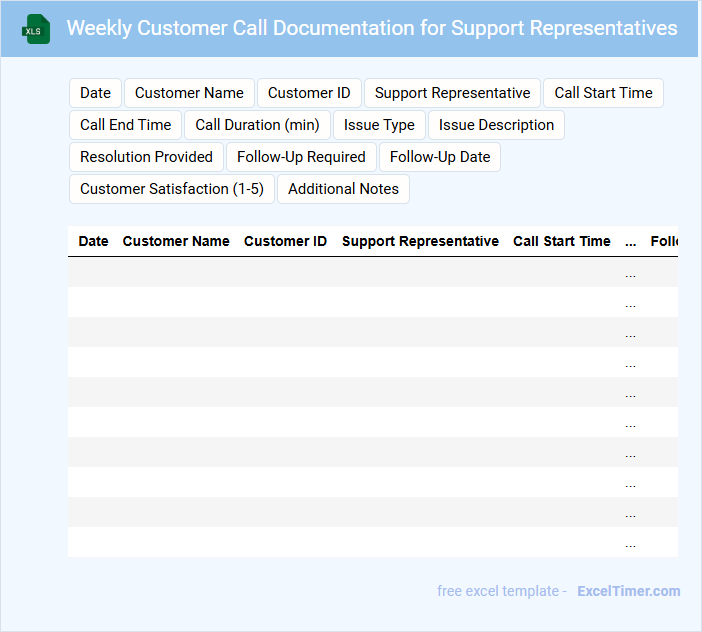The image size is (702, 632).
Task: Click the ellipsis column header in table
Action: tap(630, 243)
